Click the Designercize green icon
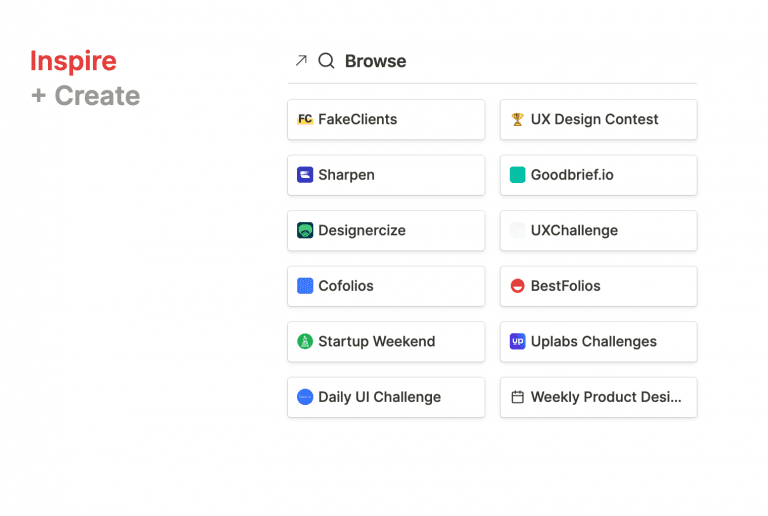 305,230
